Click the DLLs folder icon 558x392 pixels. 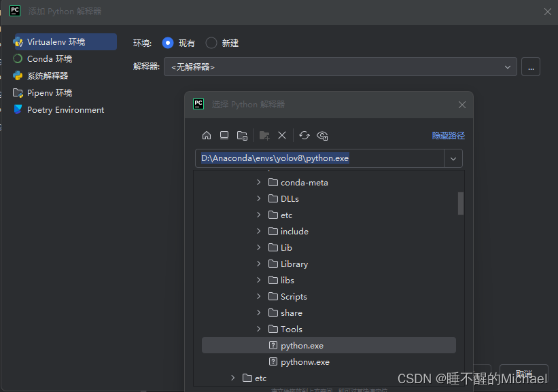click(x=273, y=198)
